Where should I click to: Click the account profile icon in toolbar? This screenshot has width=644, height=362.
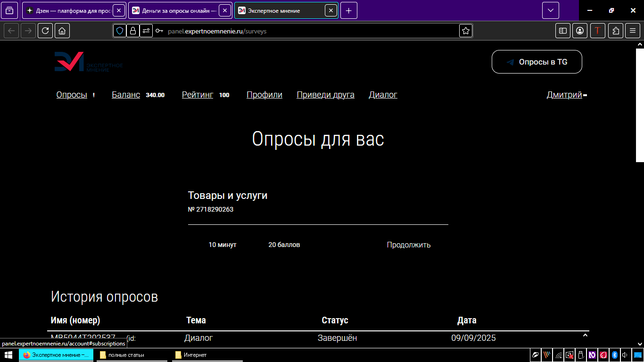click(580, 31)
